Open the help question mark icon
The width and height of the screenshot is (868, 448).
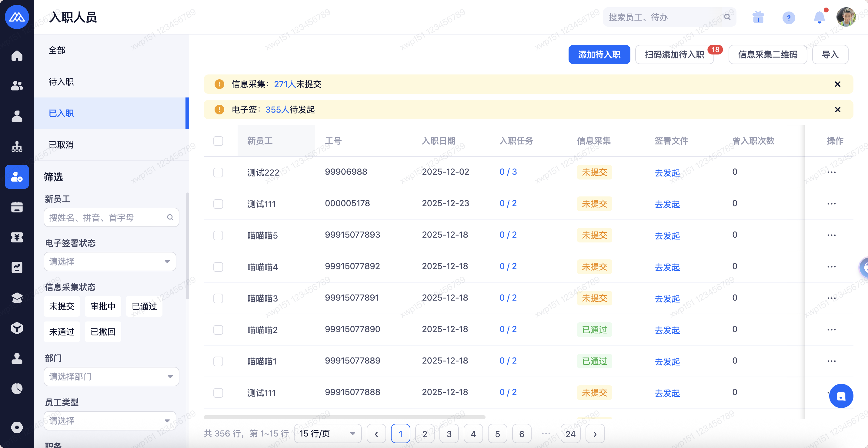[789, 17]
